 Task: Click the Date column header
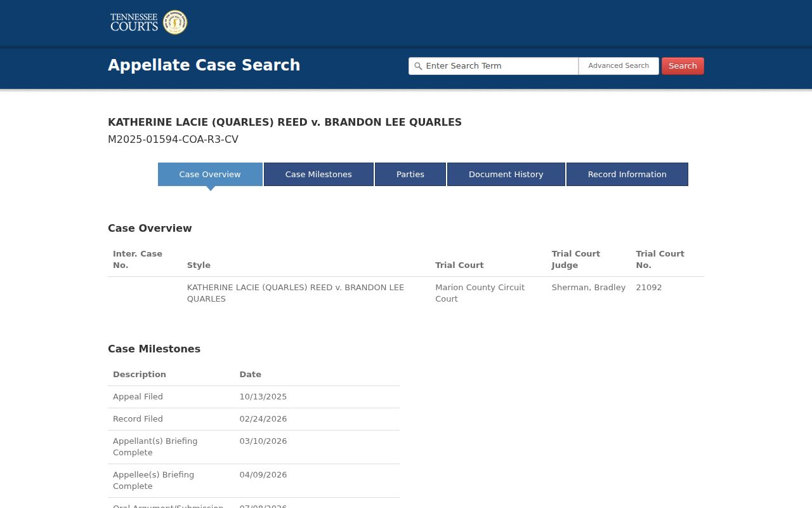[251, 374]
